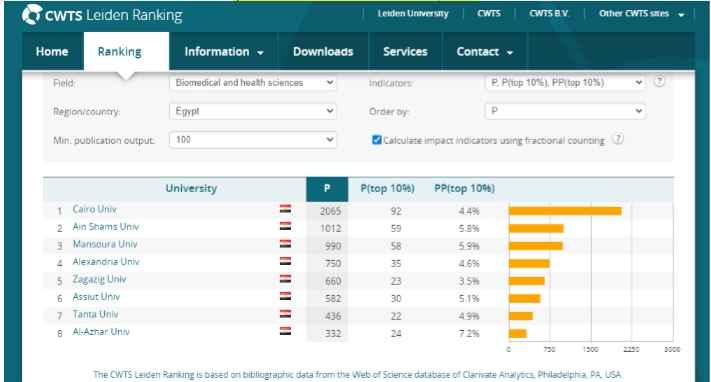Sort by the P column header

click(327, 189)
